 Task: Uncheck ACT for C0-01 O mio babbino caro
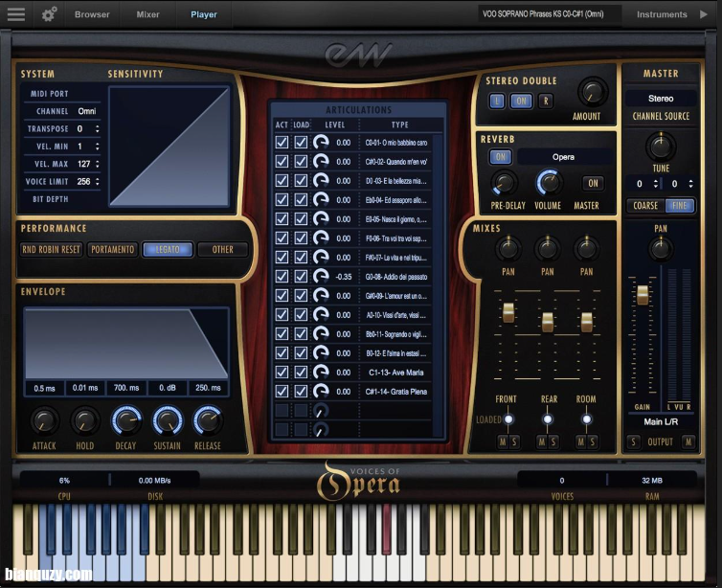282,143
